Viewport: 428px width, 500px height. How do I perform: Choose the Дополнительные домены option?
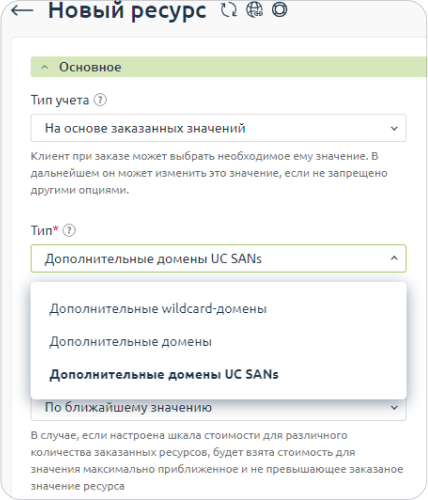pos(130,342)
